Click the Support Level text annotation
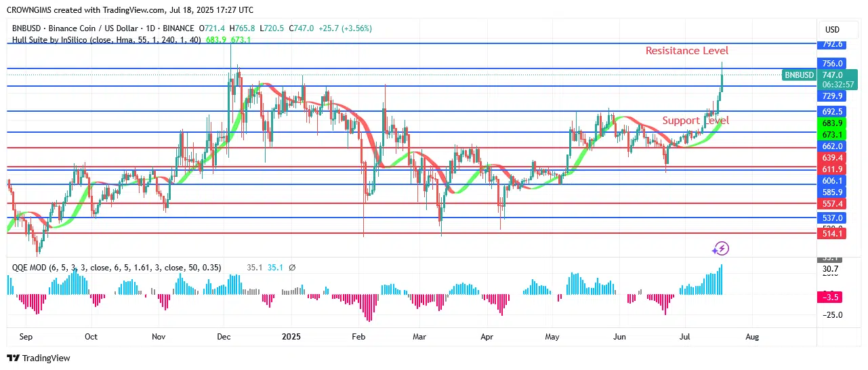This screenshot has height=370, width=868. (695, 121)
